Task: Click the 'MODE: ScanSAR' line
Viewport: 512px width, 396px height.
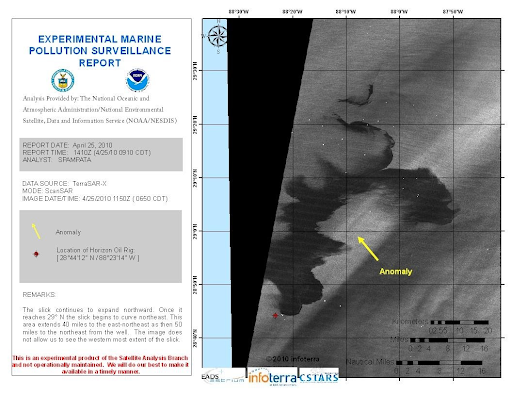Action: 47,191
